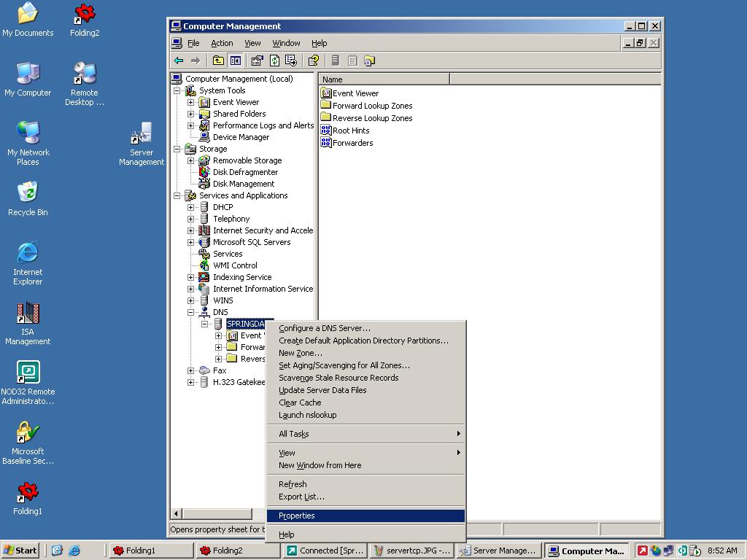Click the Start button on the taskbar
This screenshot has height=560, width=747.
pos(20,551)
